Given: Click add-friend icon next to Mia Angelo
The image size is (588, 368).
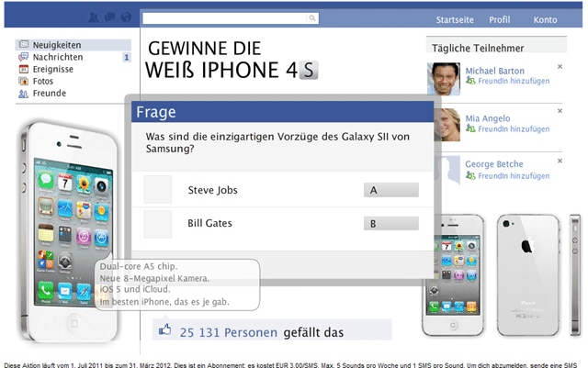Looking at the screenshot, I should (470, 128).
